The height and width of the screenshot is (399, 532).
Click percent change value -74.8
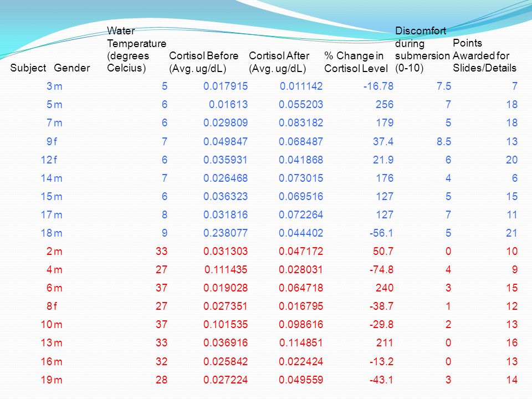tap(381, 270)
